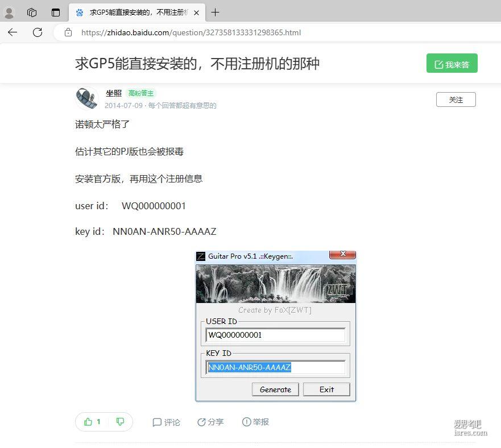This screenshot has height=448, width=501.
Task: Focus the address bar URL
Action: pos(191,32)
